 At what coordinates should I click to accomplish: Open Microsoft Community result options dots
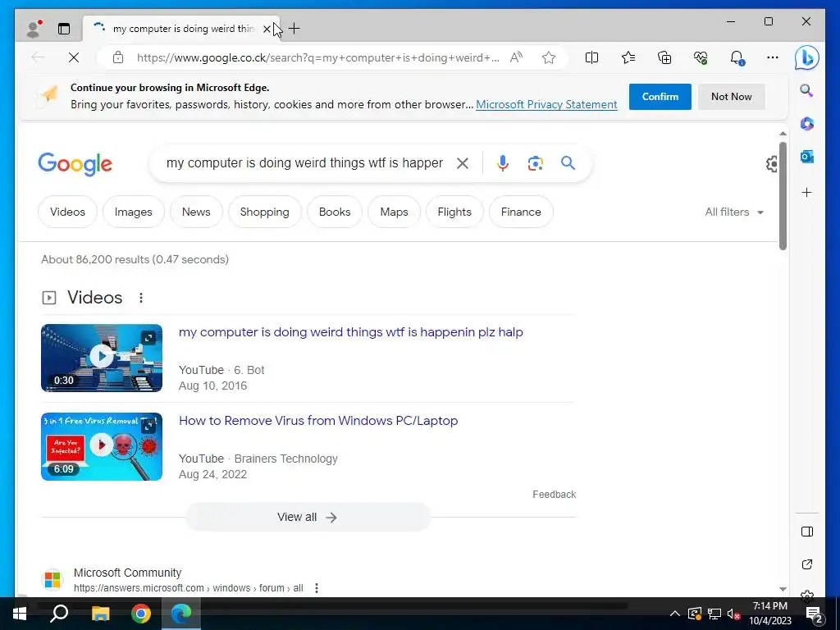point(317,588)
